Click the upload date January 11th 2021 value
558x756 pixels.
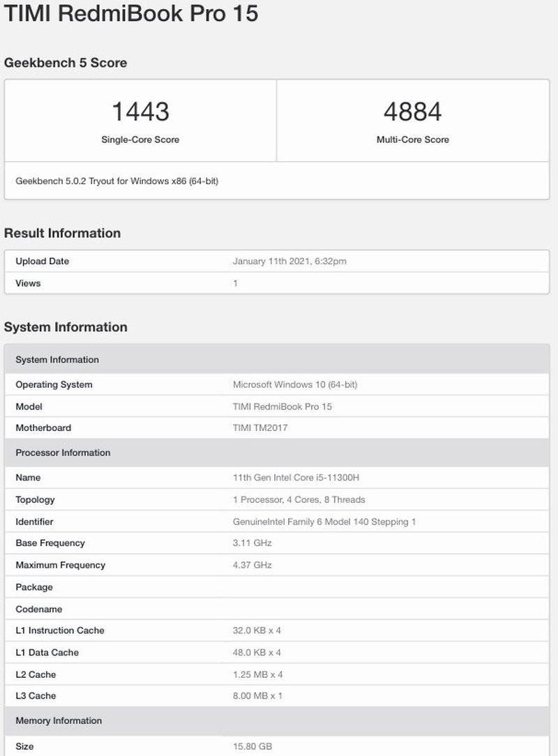click(289, 262)
